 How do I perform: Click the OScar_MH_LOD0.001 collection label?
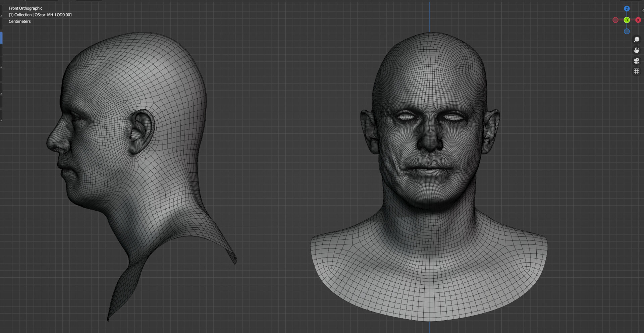40,15
